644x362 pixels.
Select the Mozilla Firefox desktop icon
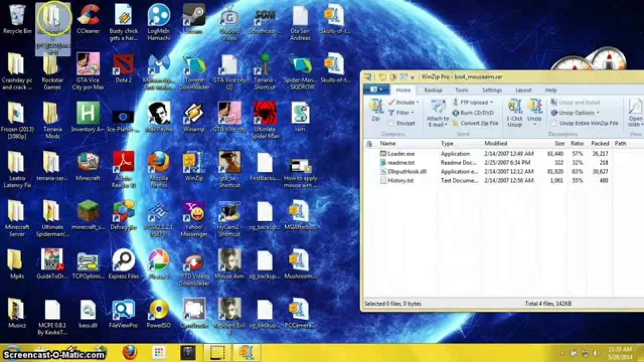coord(158,169)
